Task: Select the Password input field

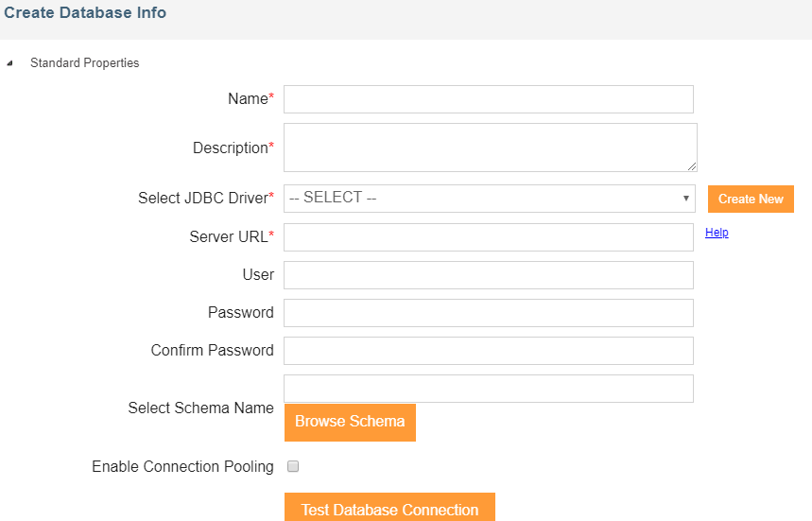Action: click(488, 313)
